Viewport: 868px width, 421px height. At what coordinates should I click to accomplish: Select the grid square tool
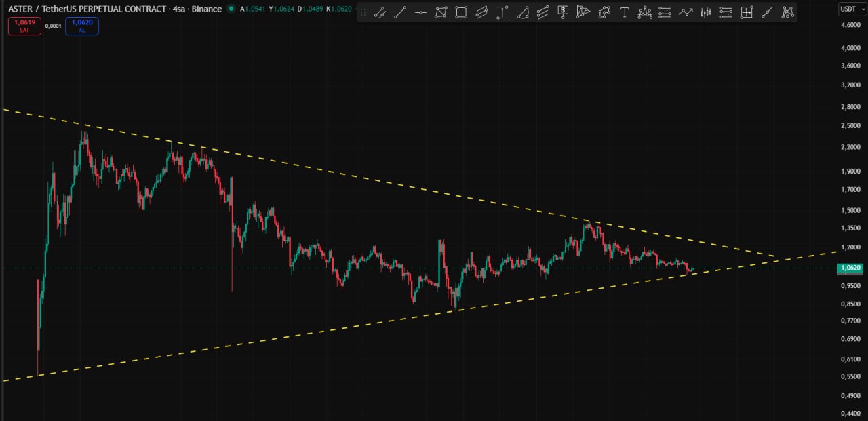click(747, 12)
